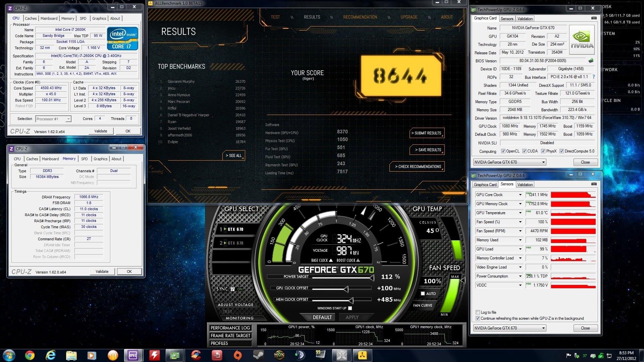Click the CPU-Z taskbar icon
644x362 pixels.
[x=133, y=355]
